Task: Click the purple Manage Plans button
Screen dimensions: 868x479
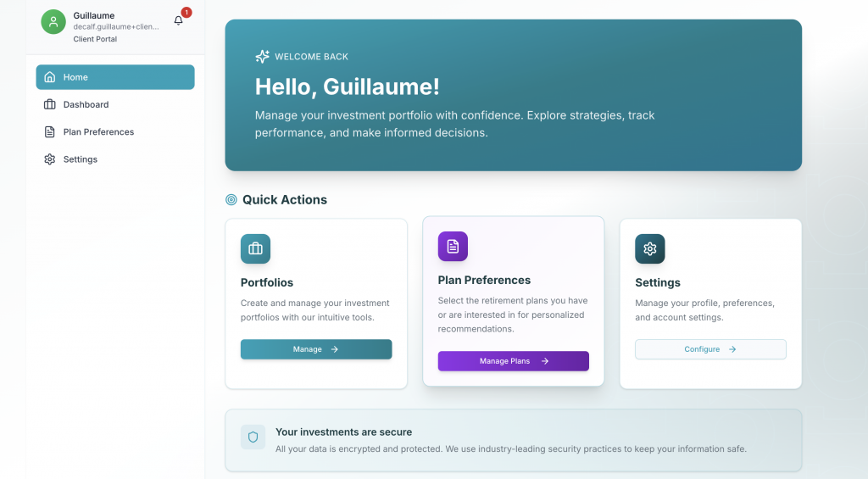Action: [514, 361]
